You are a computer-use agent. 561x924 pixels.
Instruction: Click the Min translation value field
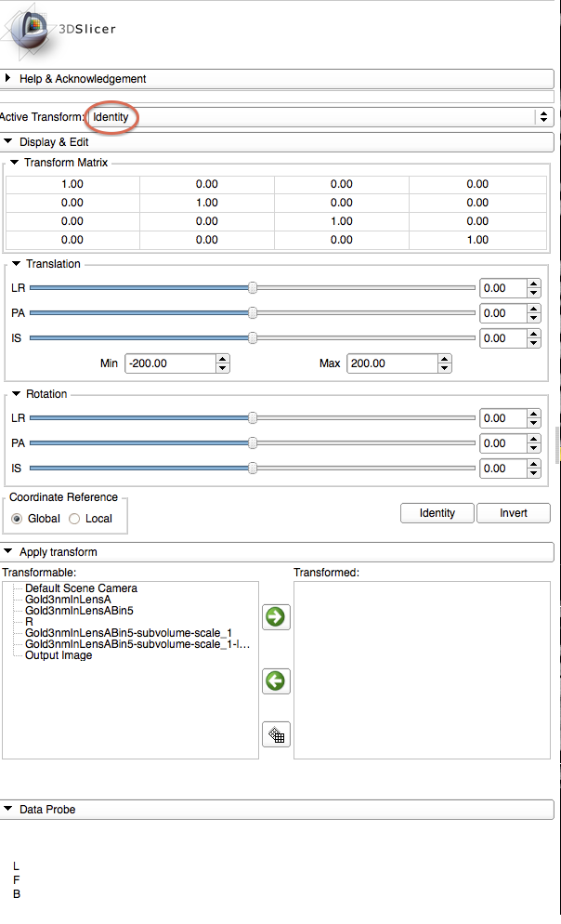click(x=169, y=363)
